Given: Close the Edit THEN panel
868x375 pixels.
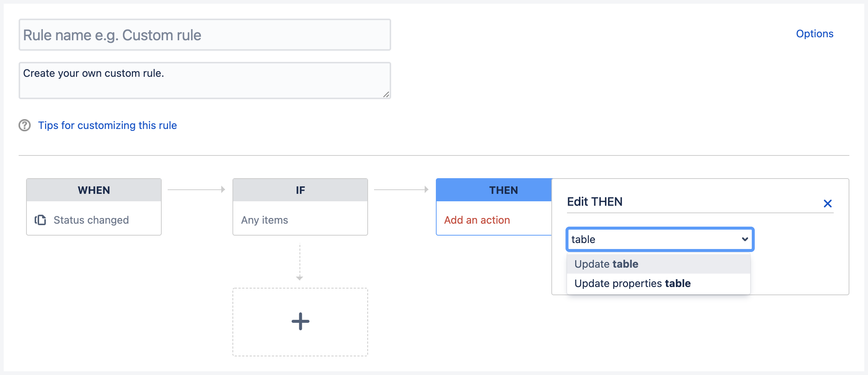Looking at the screenshot, I should [827, 204].
